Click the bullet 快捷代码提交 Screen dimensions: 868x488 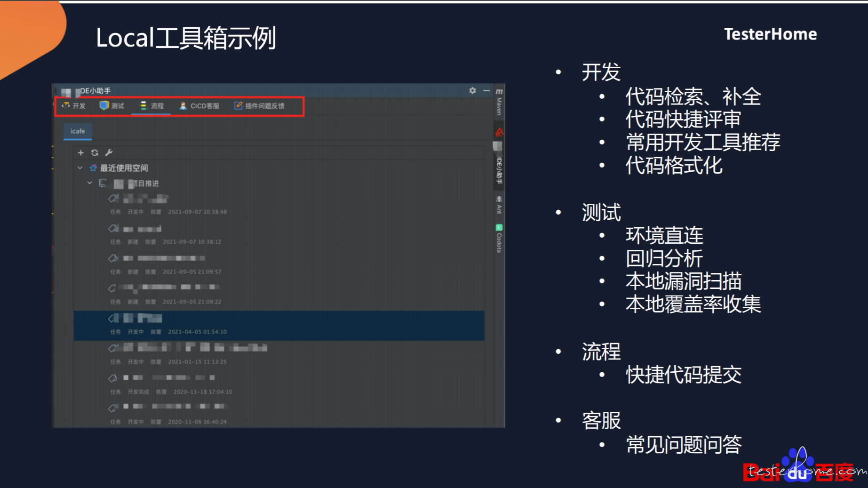[684, 375]
